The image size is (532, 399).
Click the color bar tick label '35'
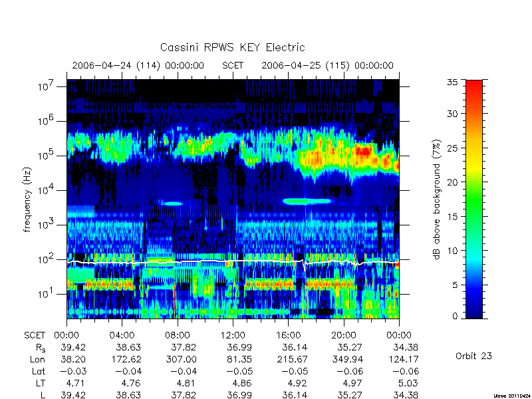click(x=452, y=82)
